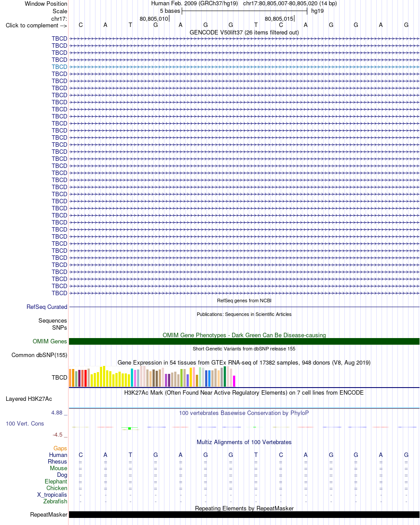Select the 'Human' alignment row label
This screenshot has width=420, height=525.
58,455
